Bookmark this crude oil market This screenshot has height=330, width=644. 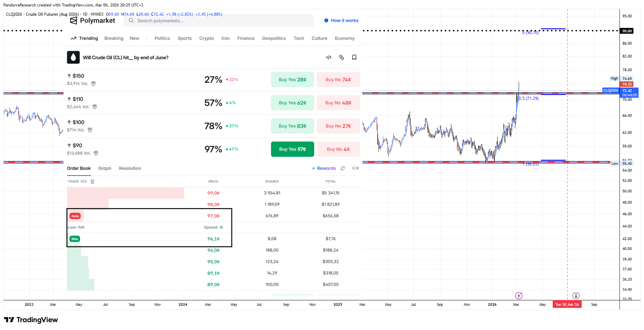pyautogui.click(x=354, y=57)
